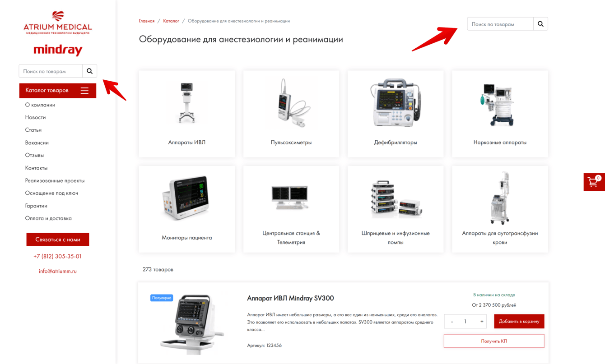This screenshot has width=605, height=364.
Task: Open the Аппарат ИВЛ Mindray SV300 title
Action: pyautogui.click(x=290, y=298)
